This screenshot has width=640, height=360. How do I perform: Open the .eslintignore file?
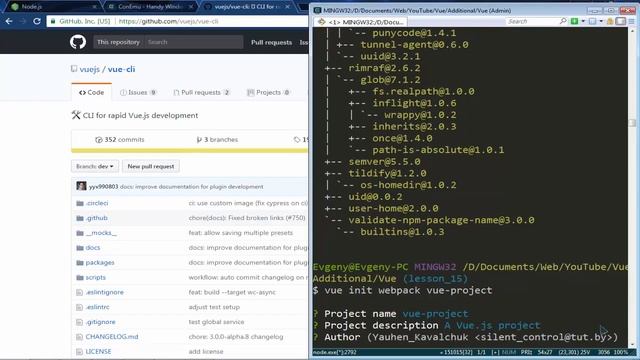104,292
